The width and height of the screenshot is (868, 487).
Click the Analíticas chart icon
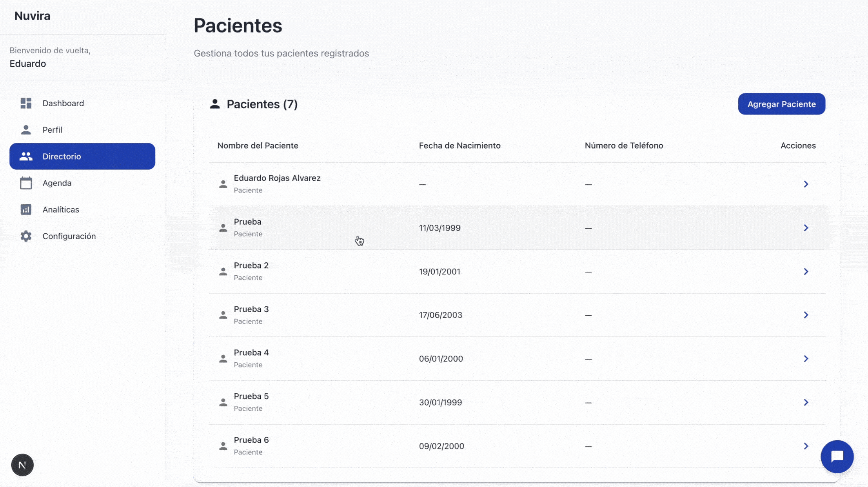click(26, 210)
